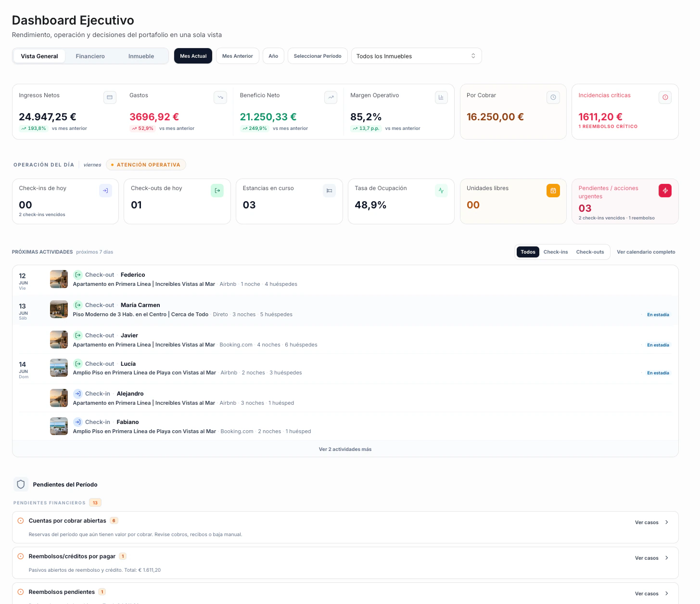Click the 249,9% change badge

[x=254, y=129]
